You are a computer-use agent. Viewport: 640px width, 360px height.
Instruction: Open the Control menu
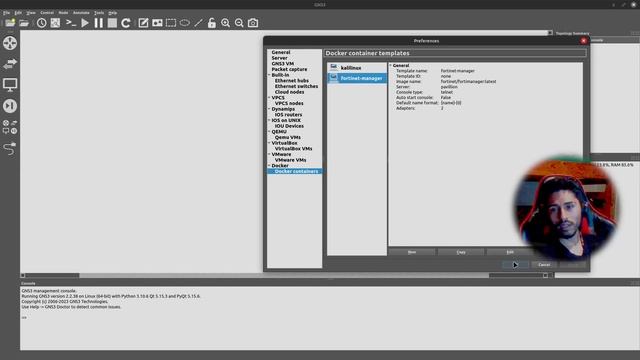(x=47, y=13)
